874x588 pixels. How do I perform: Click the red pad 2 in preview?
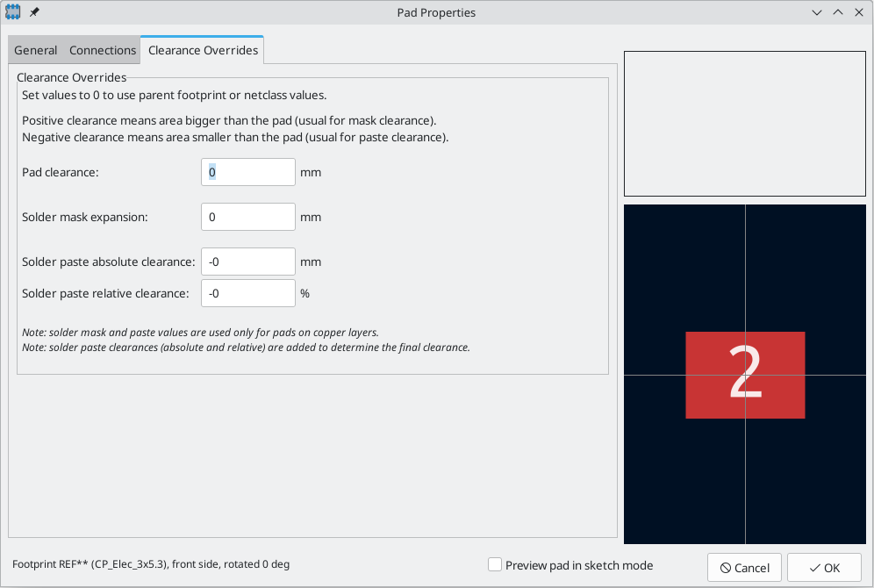[x=745, y=375]
